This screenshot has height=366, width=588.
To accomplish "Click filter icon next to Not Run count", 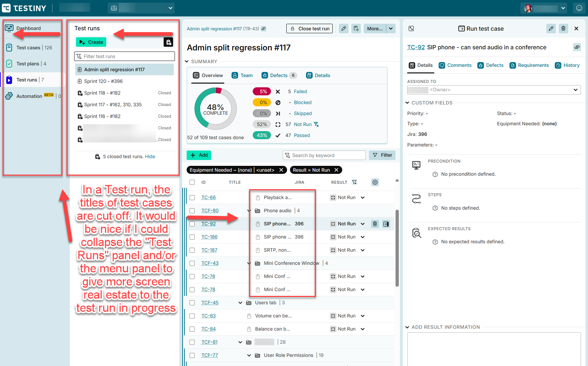I will tap(316, 124).
